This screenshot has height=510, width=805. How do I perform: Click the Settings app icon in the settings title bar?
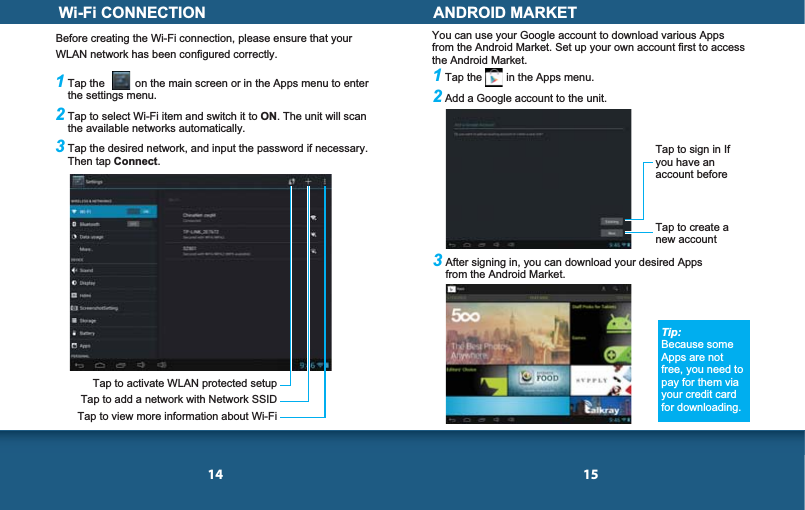click(78, 181)
